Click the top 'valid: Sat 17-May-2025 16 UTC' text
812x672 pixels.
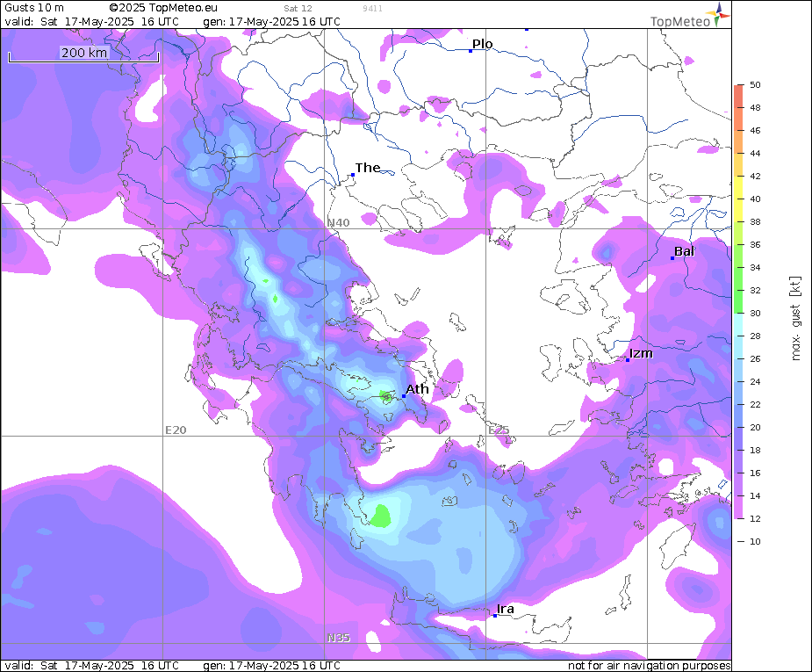click(x=91, y=22)
